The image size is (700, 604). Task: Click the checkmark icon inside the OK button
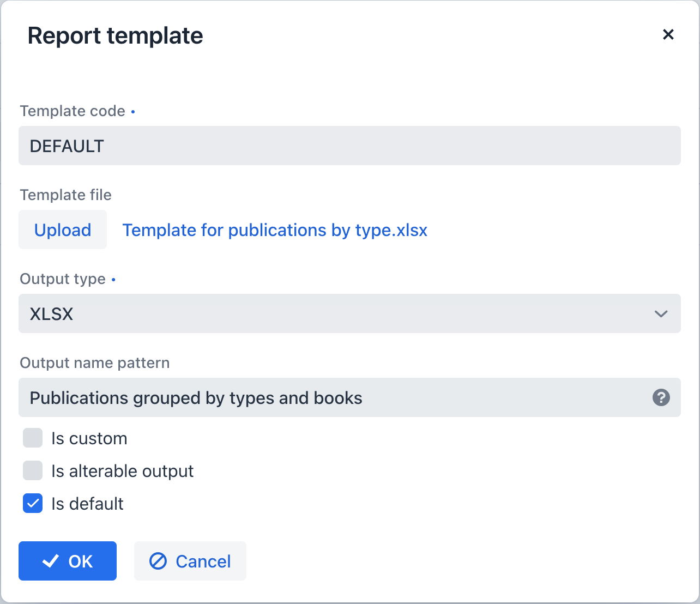pos(50,560)
